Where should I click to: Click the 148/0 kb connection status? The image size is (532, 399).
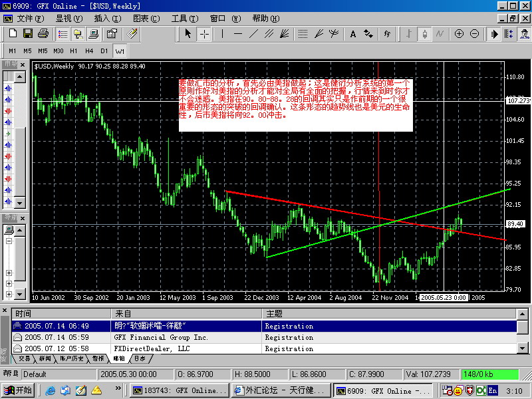pos(490,374)
